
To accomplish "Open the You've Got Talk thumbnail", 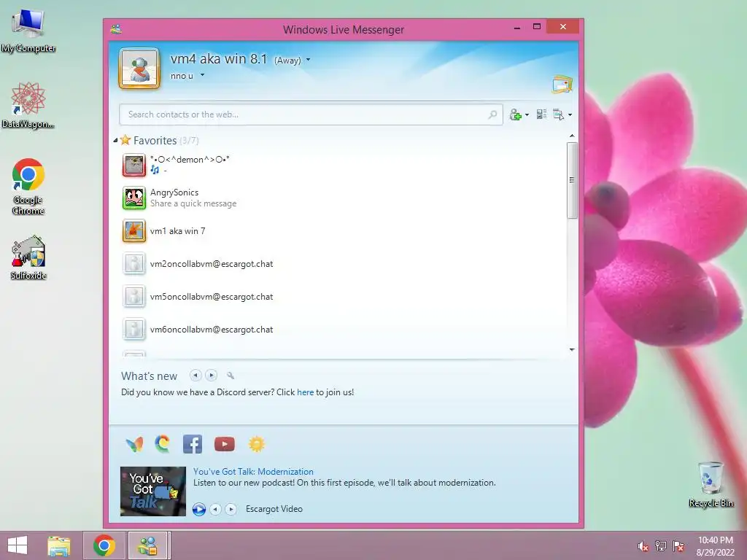I will point(153,491).
